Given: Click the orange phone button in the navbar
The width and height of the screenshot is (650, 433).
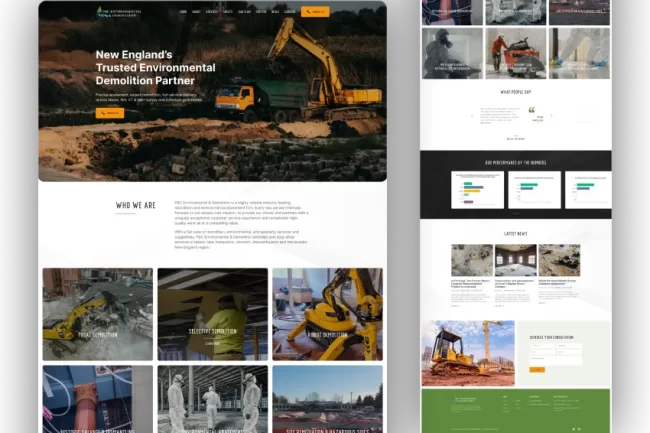Looking at the screenshot, I should point(315,12).
